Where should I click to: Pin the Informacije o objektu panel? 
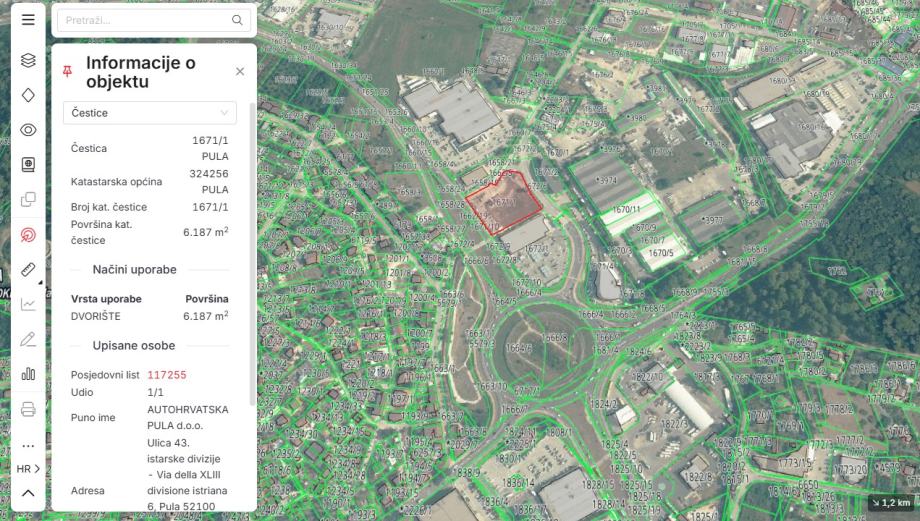click(67, 72)
